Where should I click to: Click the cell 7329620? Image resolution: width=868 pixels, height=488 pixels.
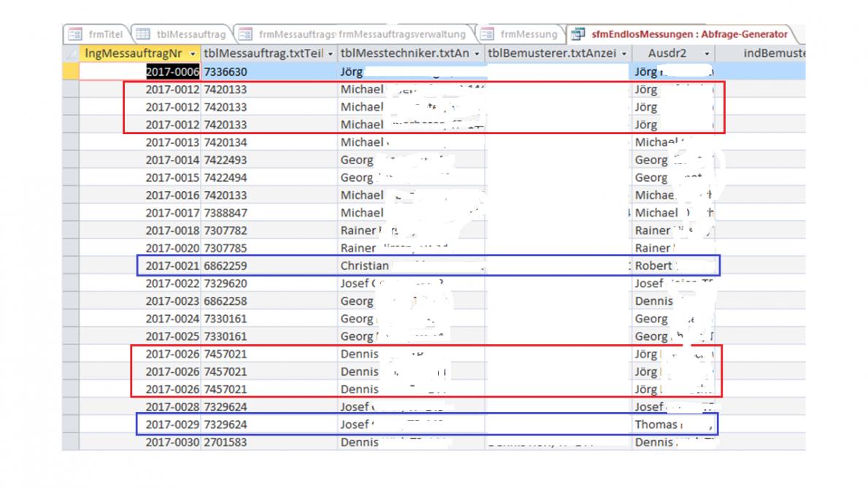(x=269, y=283)
